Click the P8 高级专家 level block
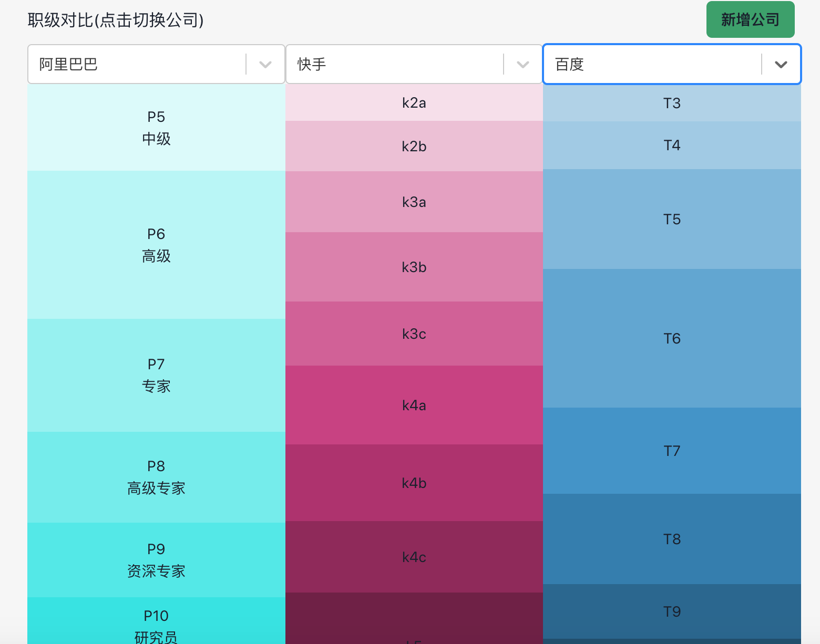 coord(156,477)
